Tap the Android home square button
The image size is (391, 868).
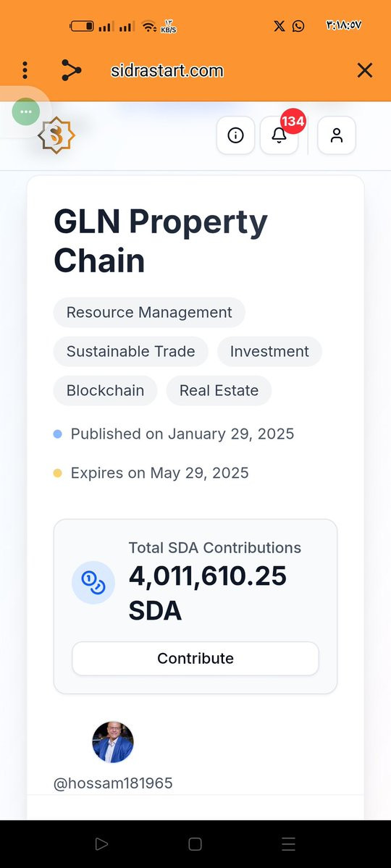[x=195, y=843]
